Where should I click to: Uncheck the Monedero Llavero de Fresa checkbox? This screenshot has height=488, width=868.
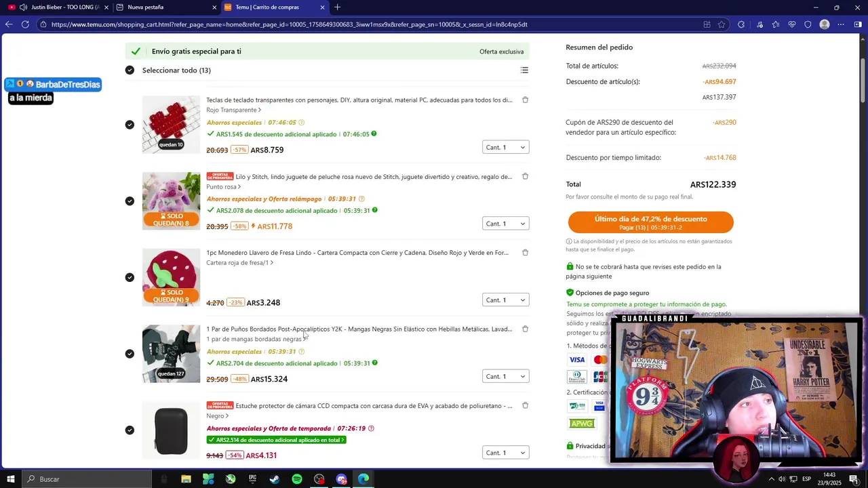(130, 277)
